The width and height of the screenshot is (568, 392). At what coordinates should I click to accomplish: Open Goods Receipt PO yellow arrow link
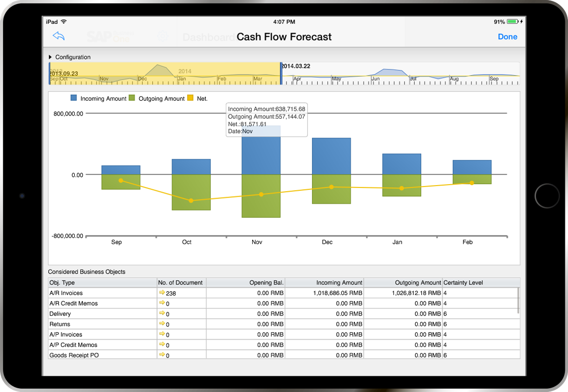[x=162, y=355]
